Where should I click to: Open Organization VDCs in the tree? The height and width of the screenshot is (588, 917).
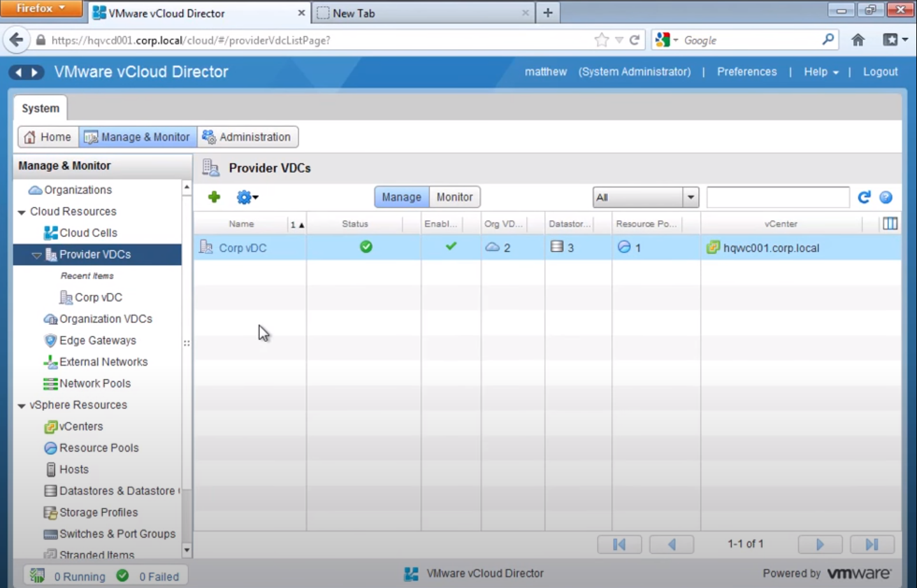[106, 319]
